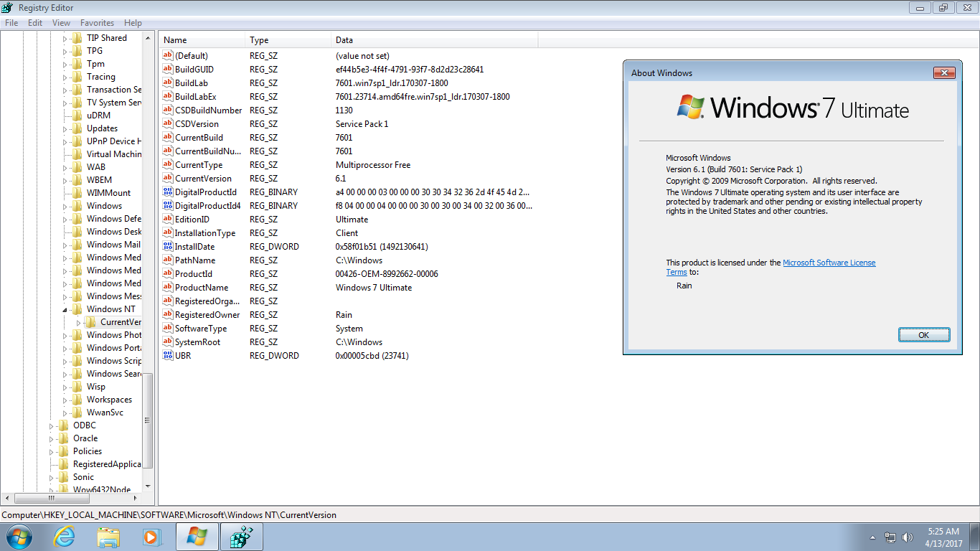Click the network tray icon
The width and height of the screenshot is (980, 551).
point(890,537)
